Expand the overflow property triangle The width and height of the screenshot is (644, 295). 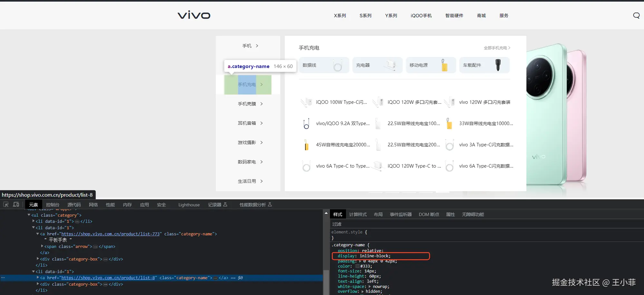pos(363,291)
